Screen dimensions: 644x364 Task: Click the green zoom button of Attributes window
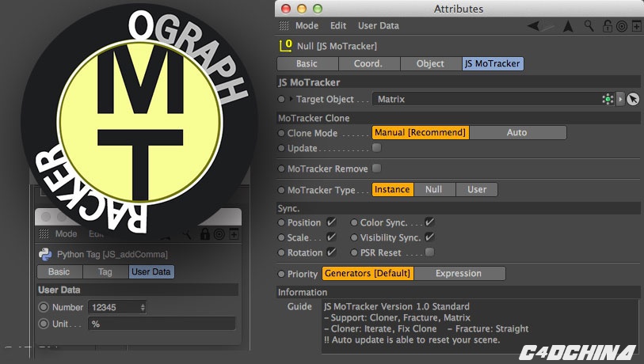coord(318,9)
